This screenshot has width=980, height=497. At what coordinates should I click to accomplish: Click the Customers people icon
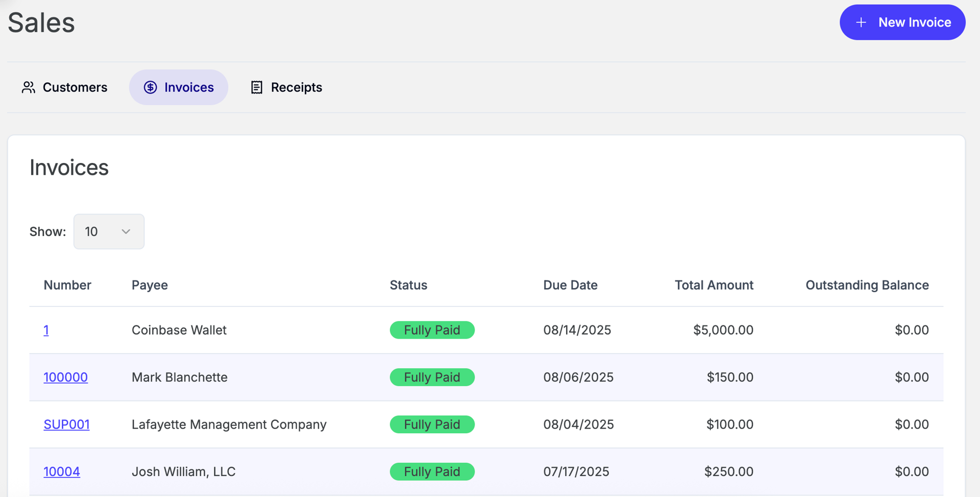29,87
